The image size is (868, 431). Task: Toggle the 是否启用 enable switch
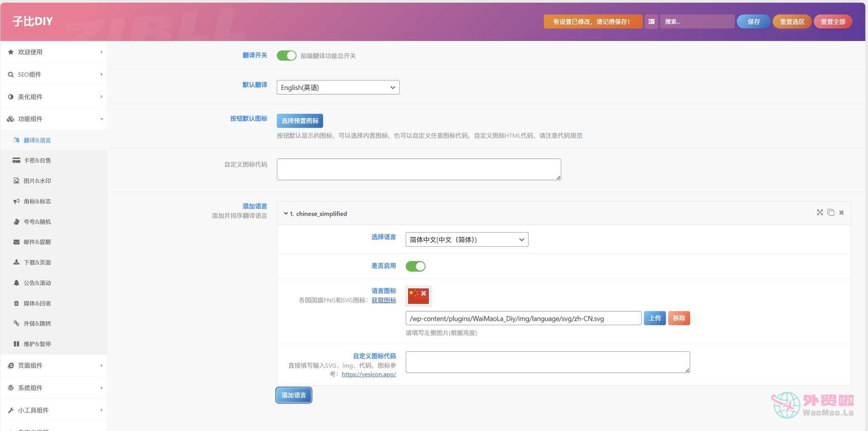(415, 266)
